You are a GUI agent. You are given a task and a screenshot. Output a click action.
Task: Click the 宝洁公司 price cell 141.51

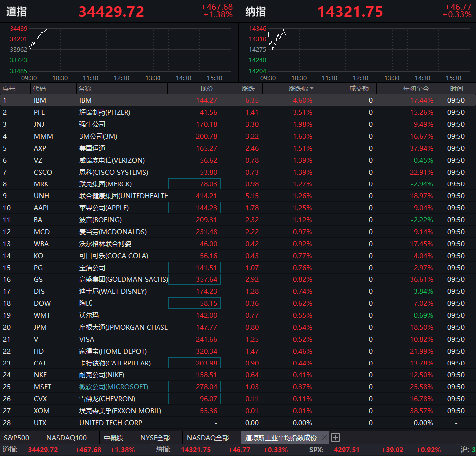[x=194, y=268]
